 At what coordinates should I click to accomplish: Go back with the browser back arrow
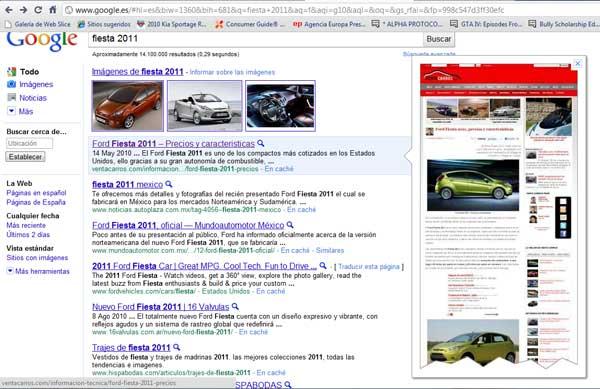[8, 10]
